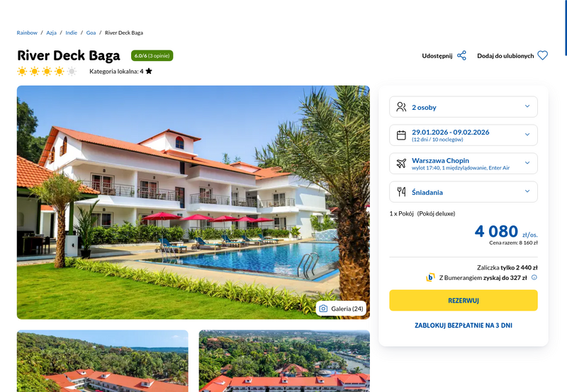Viewport: 567px width, 392px height.
Task: Click the calendar icon beside the dates
Action: pos(401,135)
